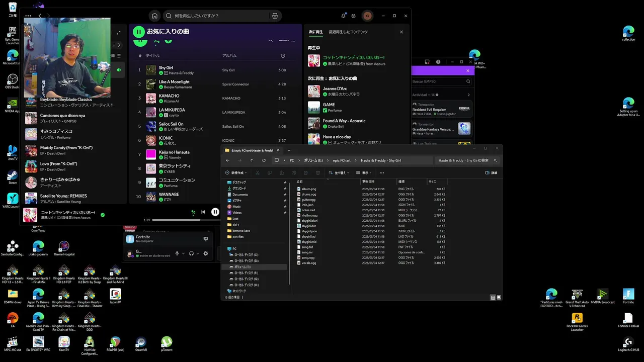Expand Spotify library panel to full view
The width and height of the screenshot is (644, 362).
[119, 33]
